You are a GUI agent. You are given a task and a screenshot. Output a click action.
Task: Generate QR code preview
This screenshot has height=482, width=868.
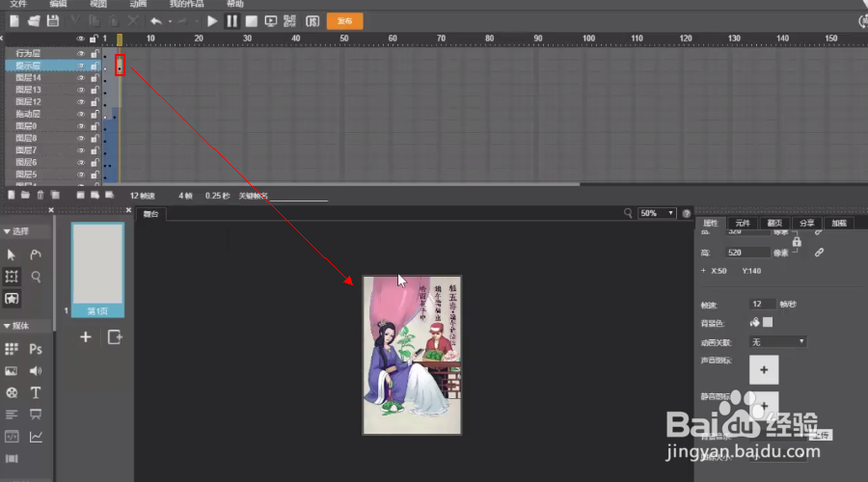(x=289, y=21)
